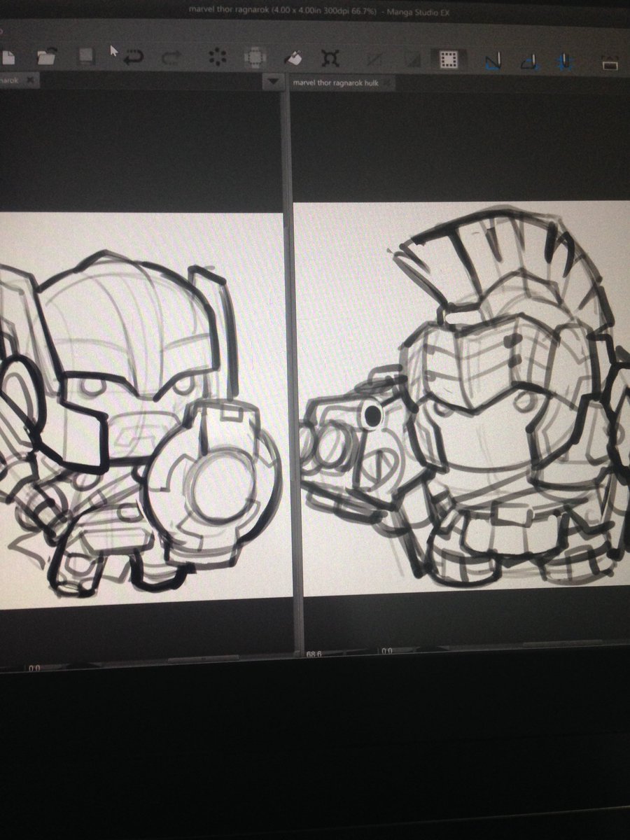The width and height of the screenshot is (630, 840).
Task: Close the left marvel thor ragnarok tab
Action: pos(29,80)
